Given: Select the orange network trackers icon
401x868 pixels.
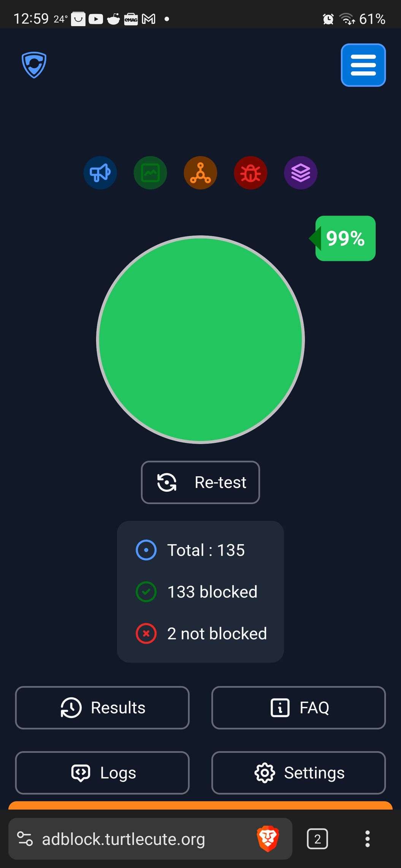Looking at the screenshot, I should click(200, 173).
